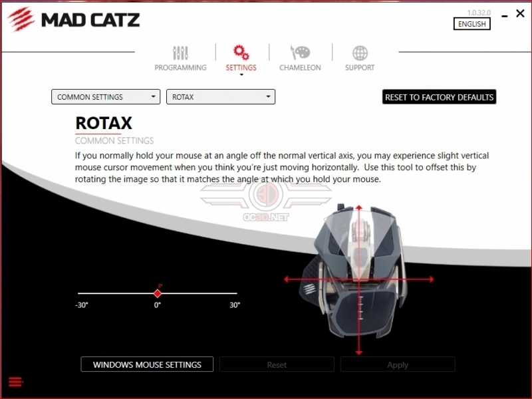Viewport: 532px width, 399px height.
Task: Click the mouse rotation preview image
Action: 358,279
